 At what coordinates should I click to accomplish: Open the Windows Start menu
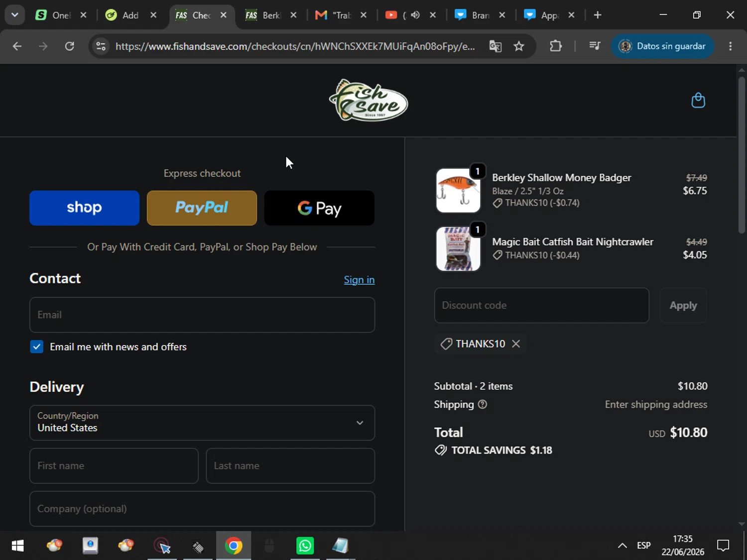(17, 546)
